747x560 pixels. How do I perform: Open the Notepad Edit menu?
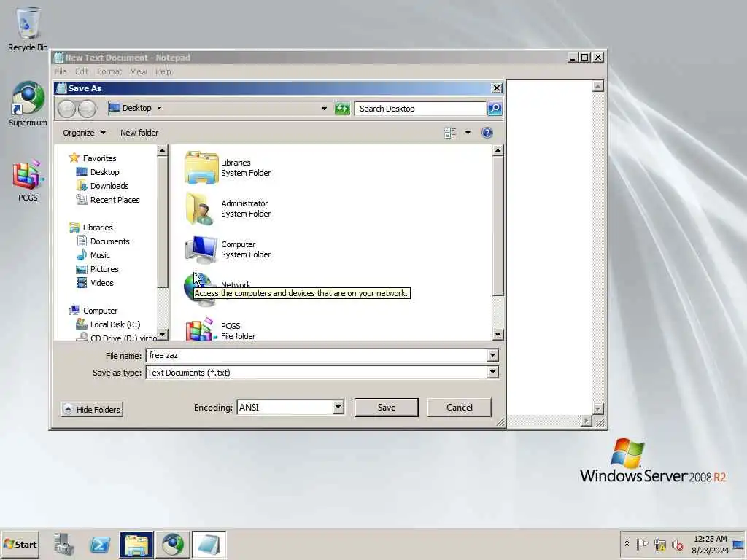click(x=82, y=71)
